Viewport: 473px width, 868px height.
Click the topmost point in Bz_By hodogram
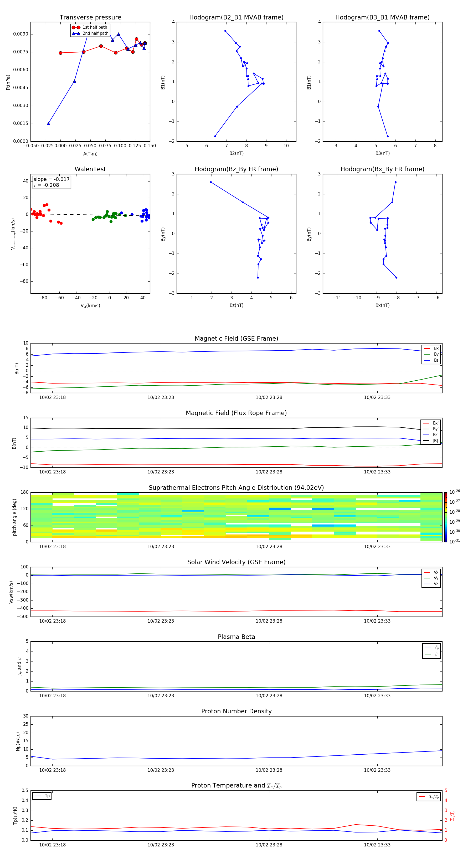coord(211,182)
